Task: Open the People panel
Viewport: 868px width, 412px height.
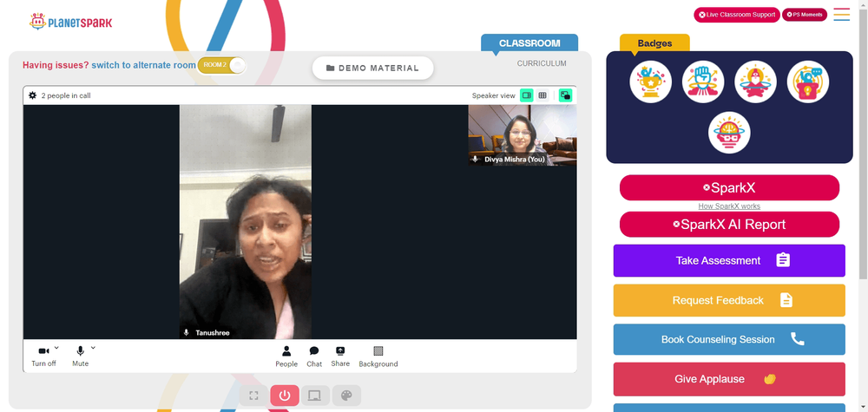Action: [286, 356]
